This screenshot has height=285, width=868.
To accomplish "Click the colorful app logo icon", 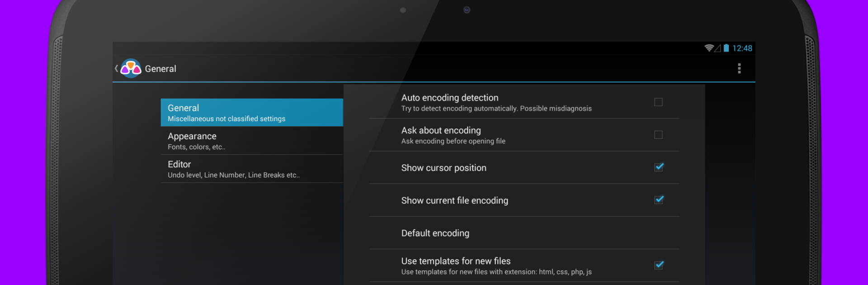I will [x=131, y=69].
